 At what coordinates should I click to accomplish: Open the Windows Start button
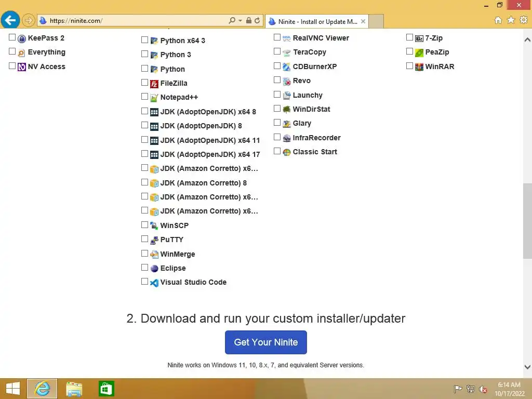tap(13, 389)
